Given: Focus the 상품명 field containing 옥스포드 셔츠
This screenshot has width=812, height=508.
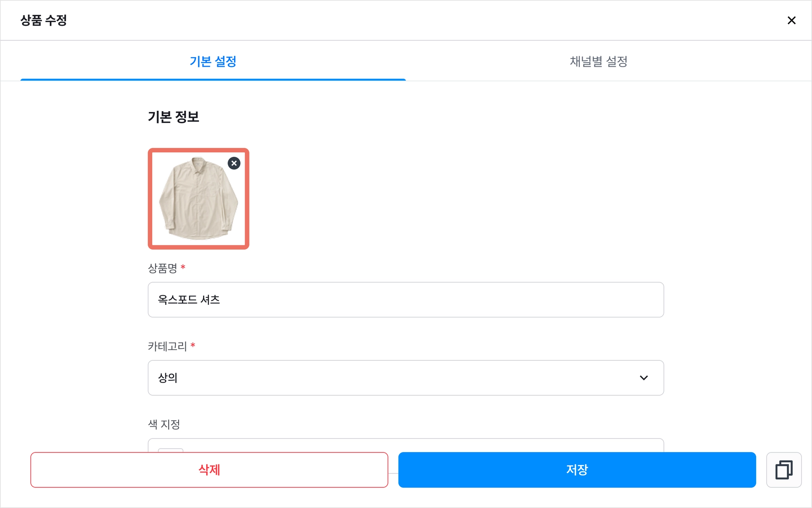Looking at the screenshot, I should pyautogui.click(x=406, y=300).
